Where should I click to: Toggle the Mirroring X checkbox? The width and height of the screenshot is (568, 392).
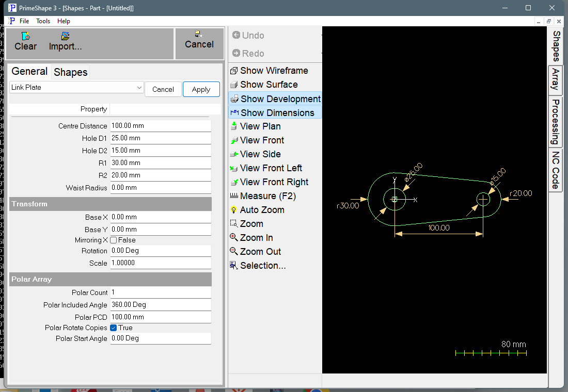pos(114,240)
